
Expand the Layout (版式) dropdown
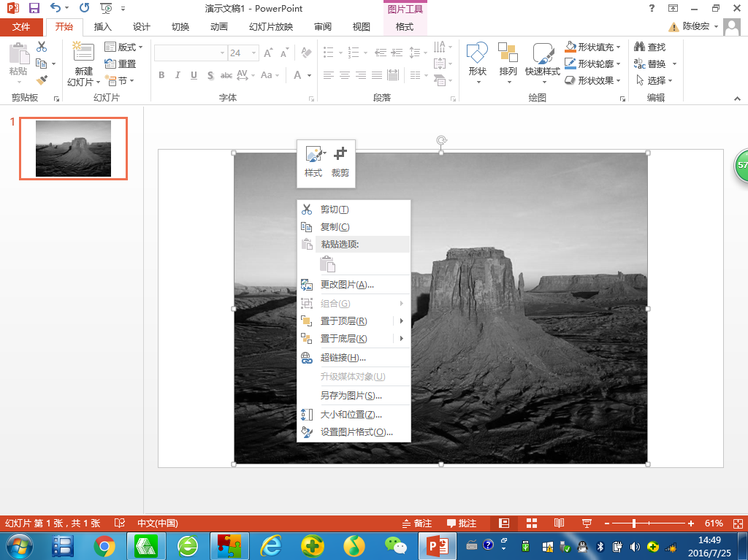[123, 47]
